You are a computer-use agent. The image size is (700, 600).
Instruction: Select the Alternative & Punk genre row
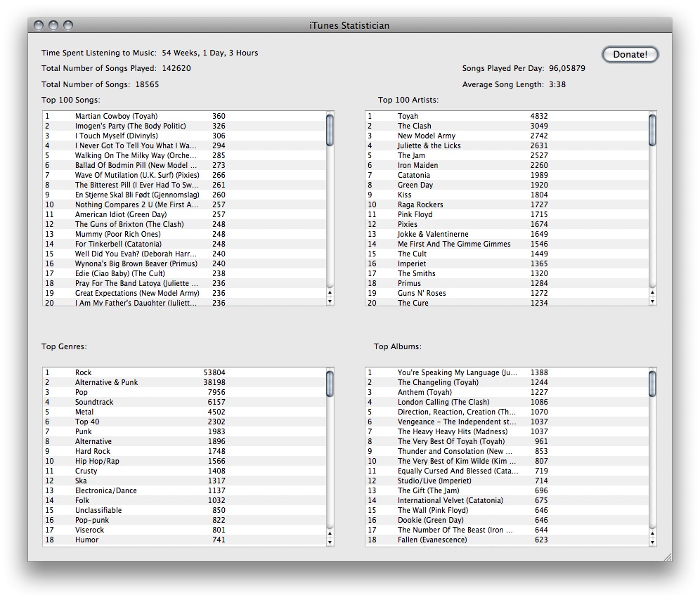click(x=184, y=382)
